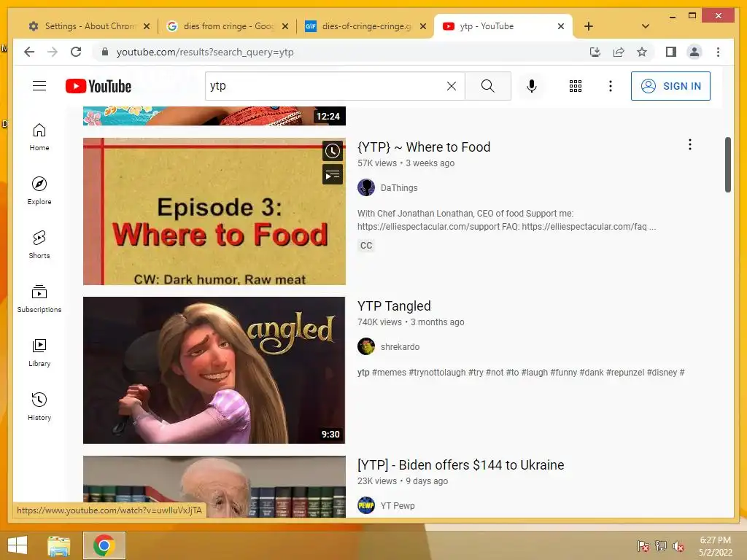Switch to Settings - About Chrome tab

(x=90, y=26)
